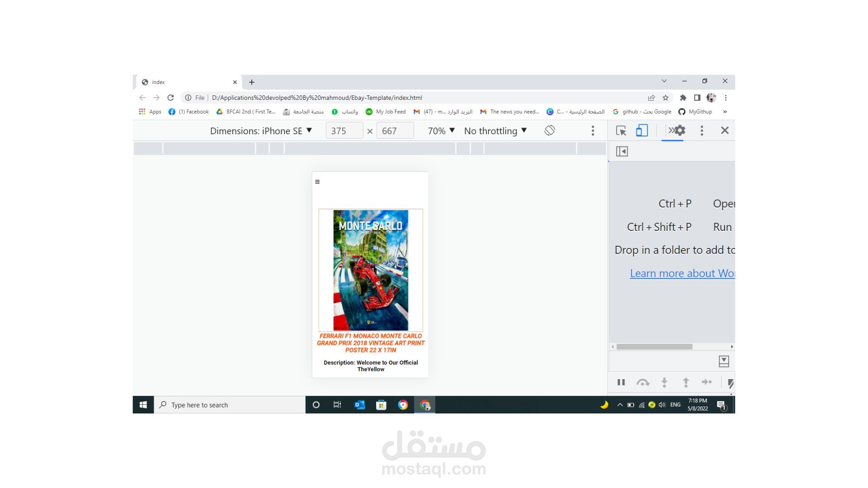
Task: Click the Ferrari F1 Monaco poster title
Action: (371, 343)
